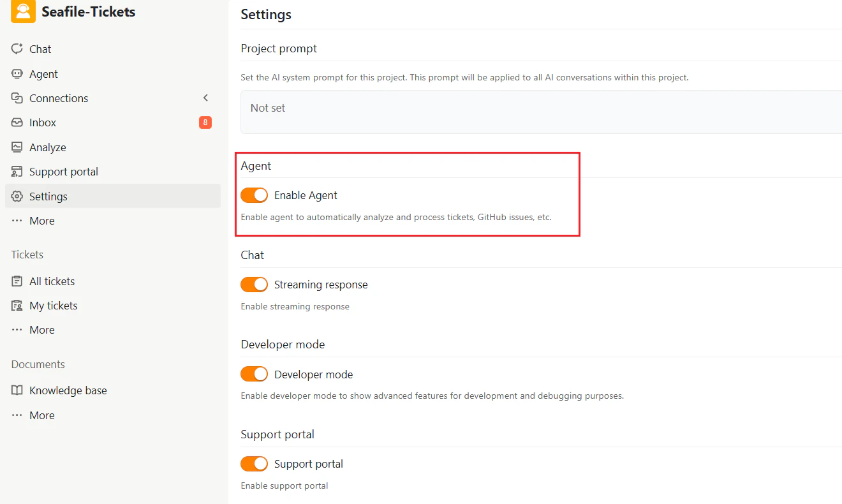Click the Agent section heading in settings
Screen dimensions: 842x504
click(256, 166)
